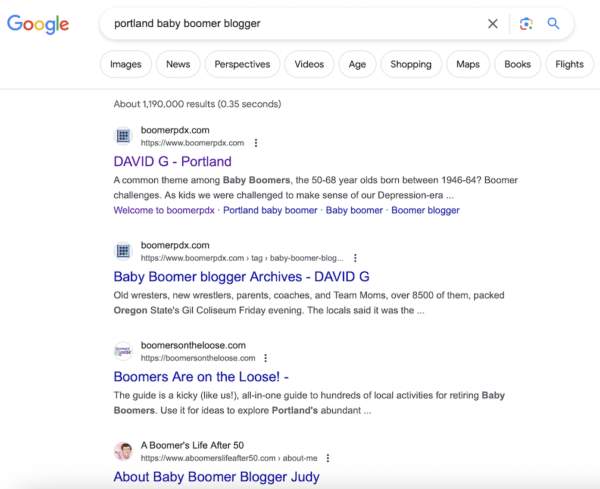Click favicon of Baby Boomer blogger Archives result
This screenshot has width=600, height=489.
point(123,251)
